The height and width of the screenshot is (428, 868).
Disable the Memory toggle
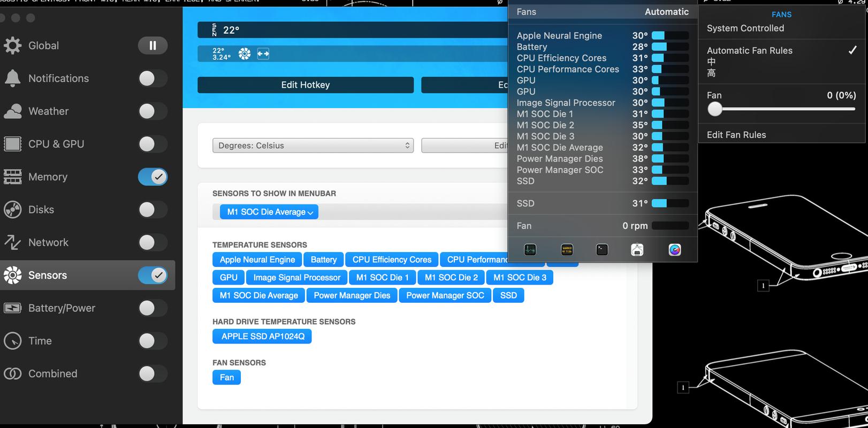pyautogui.click(x=153, y=177)
